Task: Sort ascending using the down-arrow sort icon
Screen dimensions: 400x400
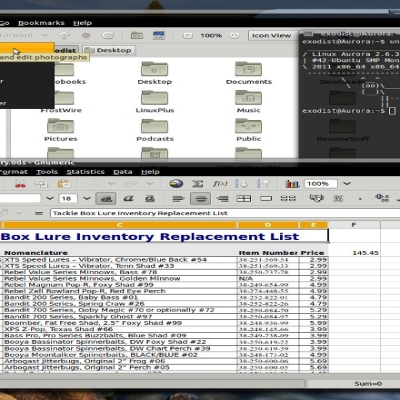Action: click(241, 184)
